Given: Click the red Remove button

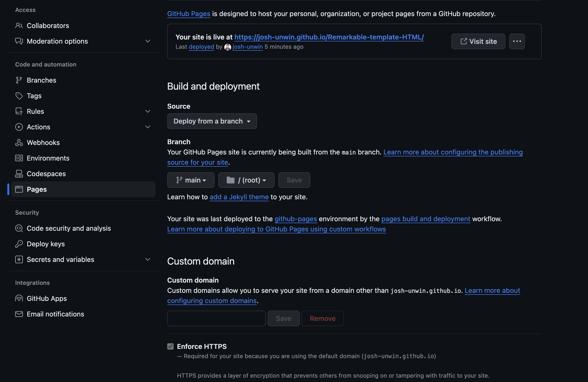Looking at the screenshot, I should 323,318.
